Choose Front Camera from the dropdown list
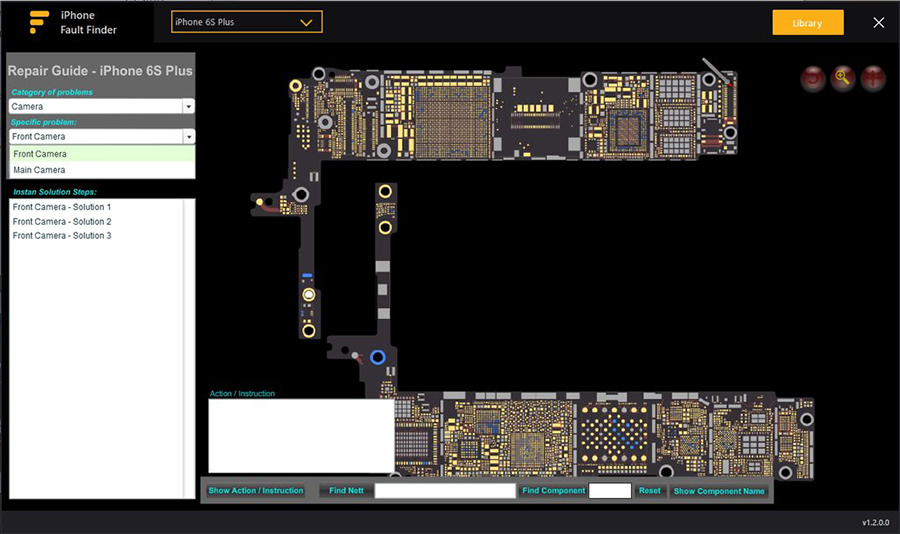The width and height of the screenshot is (900, 534). (102, 154)
